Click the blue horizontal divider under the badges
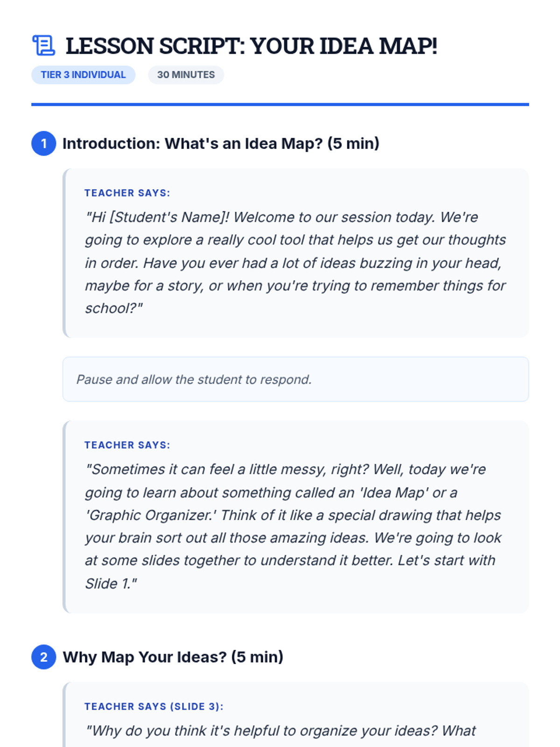560x747 pixels. pyautogui.click(x=280, y=105)
